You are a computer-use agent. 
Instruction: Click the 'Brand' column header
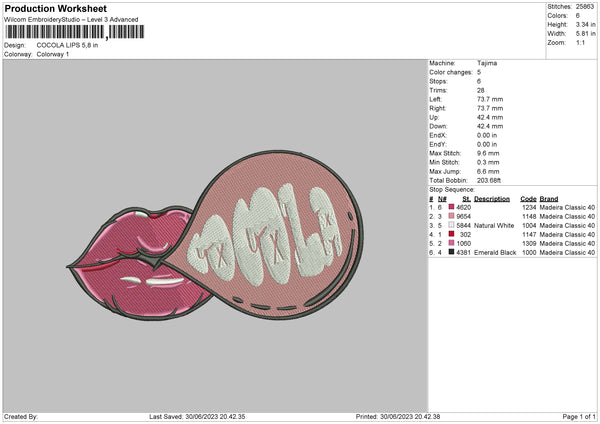[x=549, y=199]
